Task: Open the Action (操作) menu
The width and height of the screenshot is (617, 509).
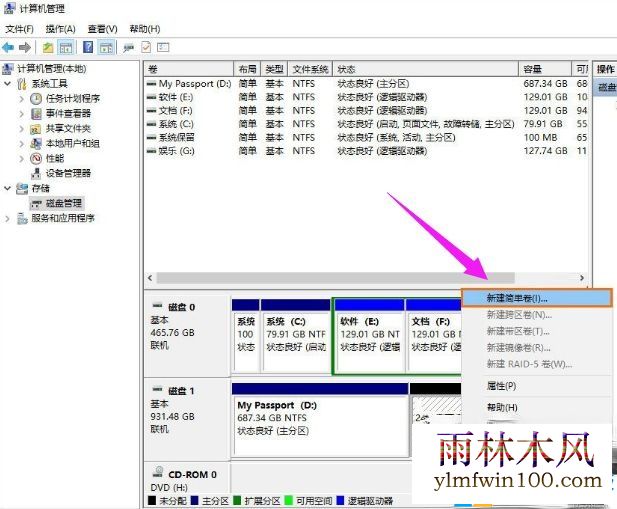Action: [60, 29]
